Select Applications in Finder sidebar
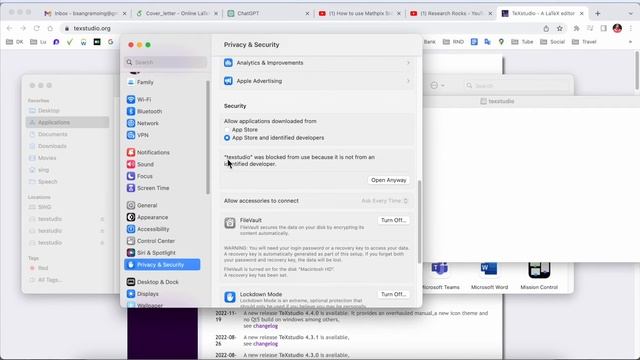Viewport: 640px width, 360px height. [68, 122]
